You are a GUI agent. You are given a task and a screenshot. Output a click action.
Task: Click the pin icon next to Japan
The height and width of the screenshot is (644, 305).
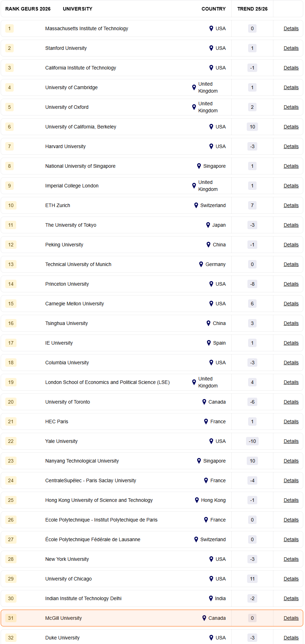[208, 225]
